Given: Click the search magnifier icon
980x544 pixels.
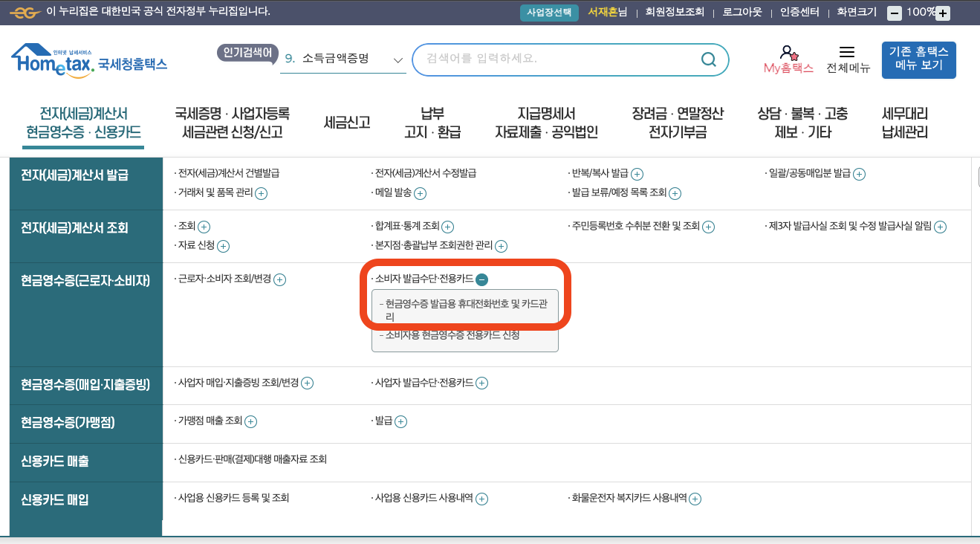Looking at the screenshot, I should [x=708, y=59].
